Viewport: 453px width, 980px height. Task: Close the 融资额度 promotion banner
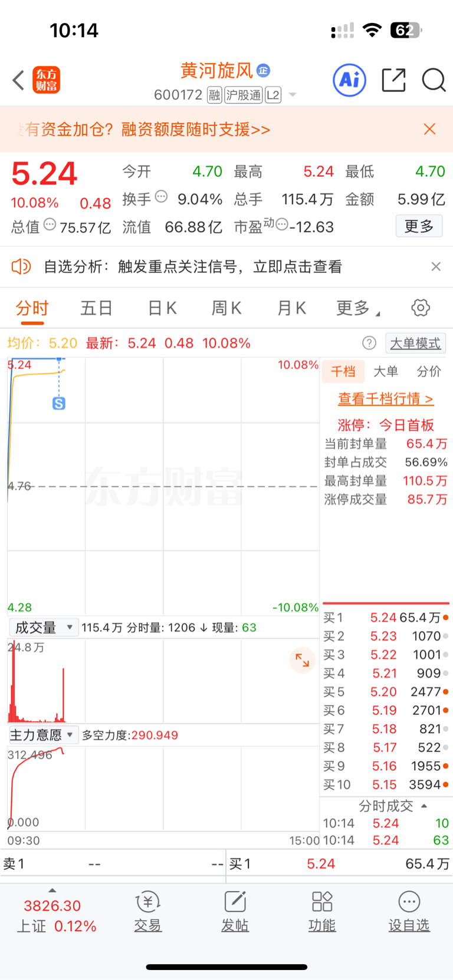tap(430, 129)
